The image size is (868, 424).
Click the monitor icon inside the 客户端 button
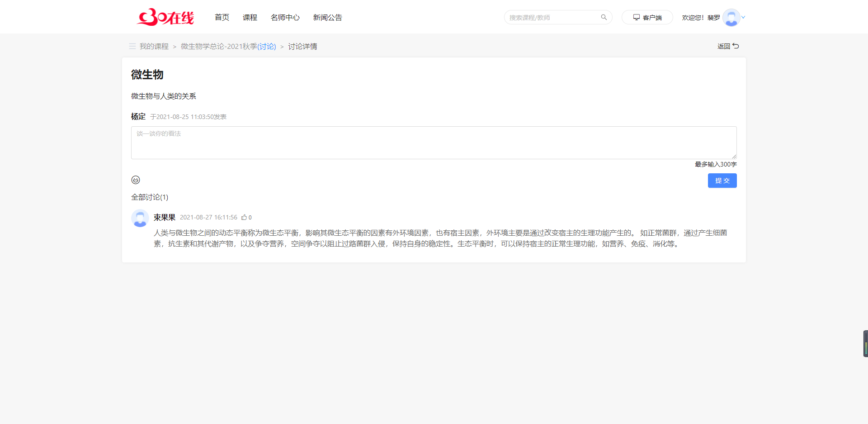click(637, 17)
